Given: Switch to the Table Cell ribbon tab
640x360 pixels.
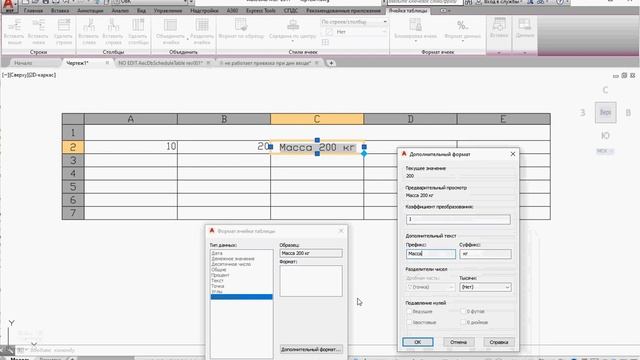Looking at the screenshot, I should [408, 11].
